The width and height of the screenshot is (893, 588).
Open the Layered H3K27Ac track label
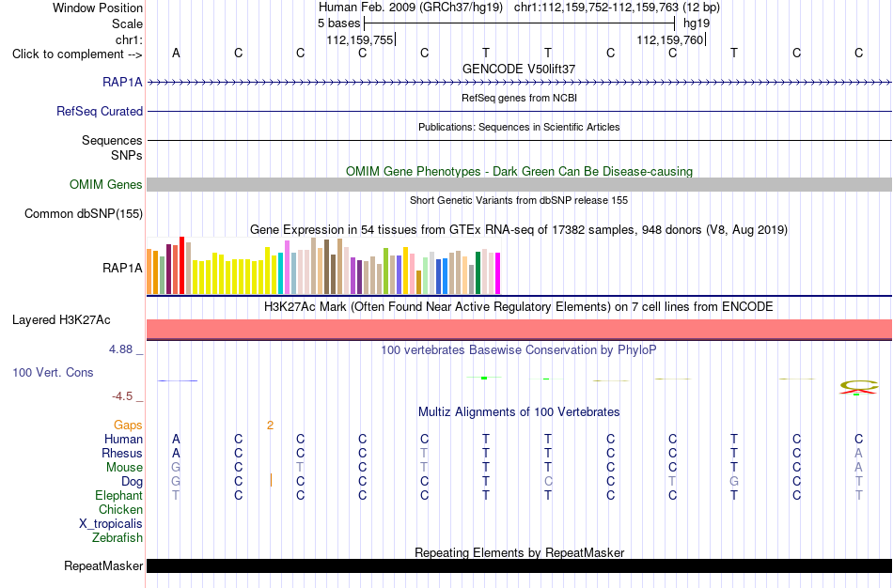pyautogui.click(x=61, y=320)
